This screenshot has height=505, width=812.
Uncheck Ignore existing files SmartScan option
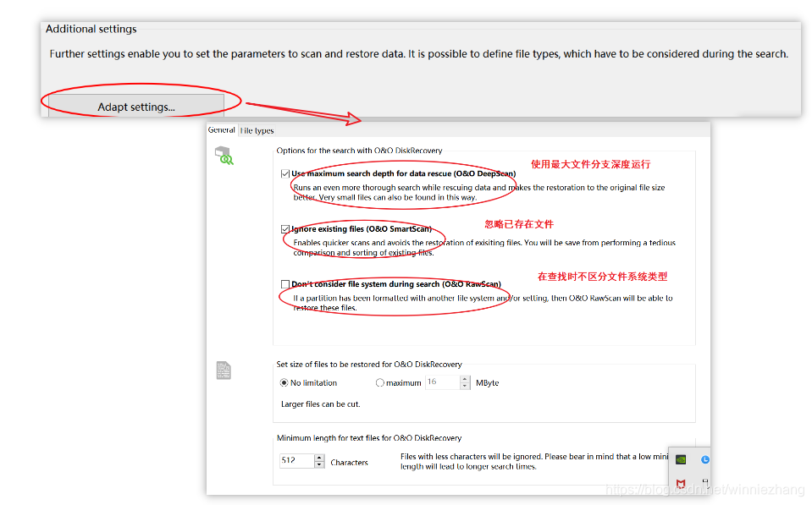pyautogui.click(x=284, y=228)
